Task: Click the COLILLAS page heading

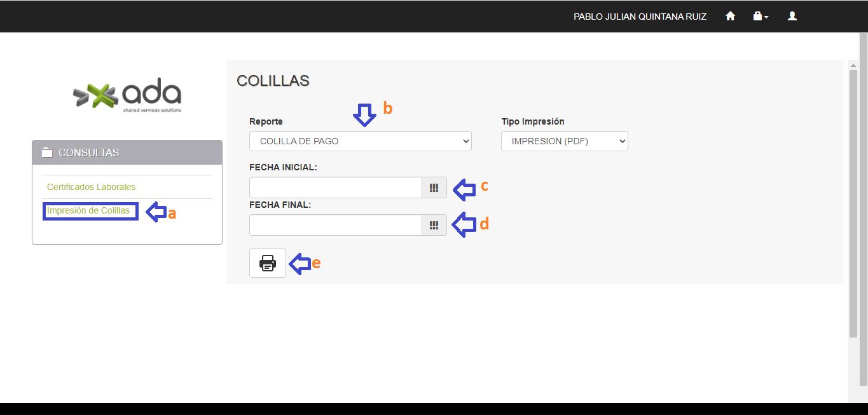Action: point(273,81)
